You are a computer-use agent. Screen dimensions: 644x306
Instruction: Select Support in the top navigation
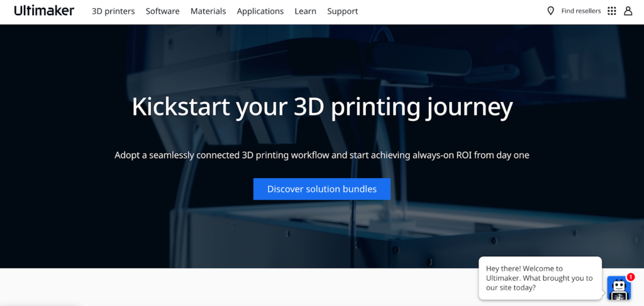pyautogui.click(x=342, y=11)
